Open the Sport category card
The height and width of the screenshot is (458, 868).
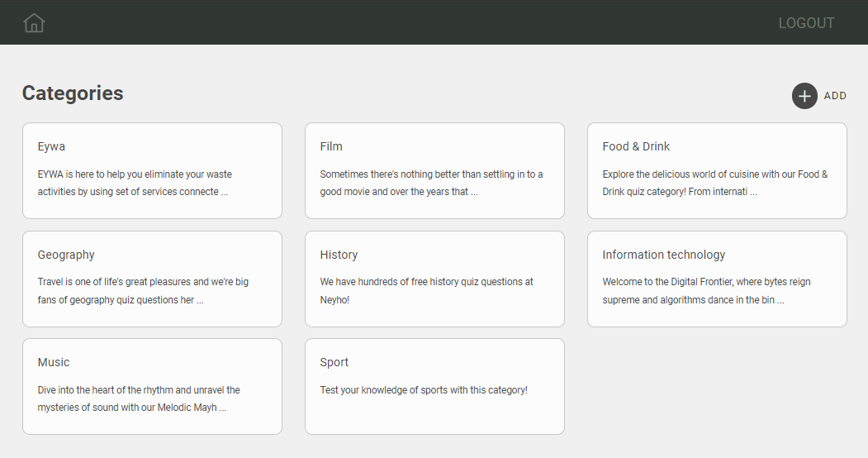[434, 386]
